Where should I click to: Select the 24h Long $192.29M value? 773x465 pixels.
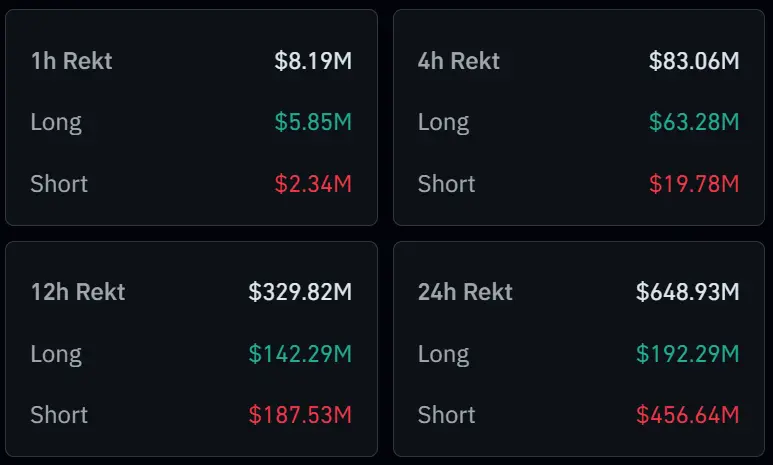(x=688, y=354)
